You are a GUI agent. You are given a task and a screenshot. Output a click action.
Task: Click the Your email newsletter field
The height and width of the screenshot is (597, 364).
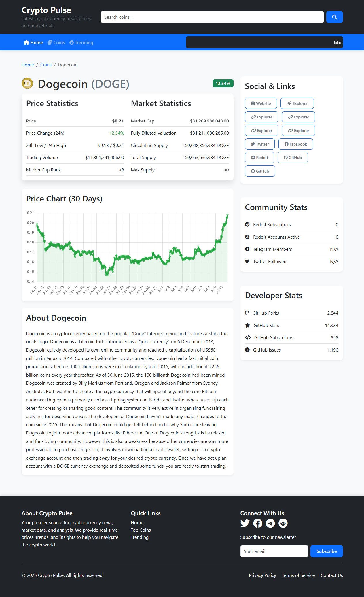pyautogui.click(x=274, y=551)
